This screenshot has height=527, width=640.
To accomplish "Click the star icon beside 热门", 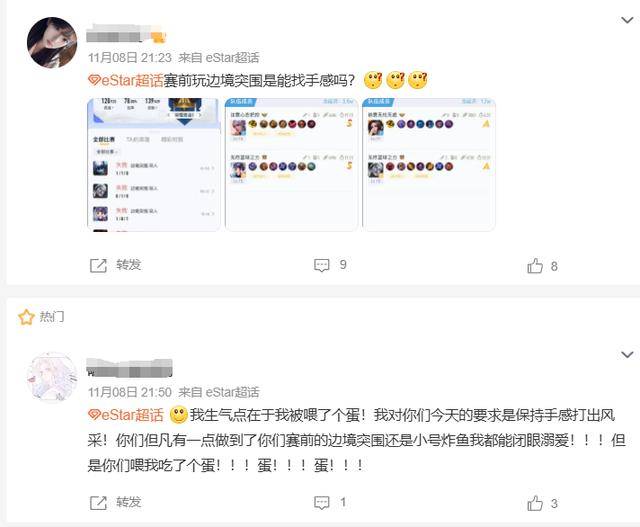I will pos(26,317).
